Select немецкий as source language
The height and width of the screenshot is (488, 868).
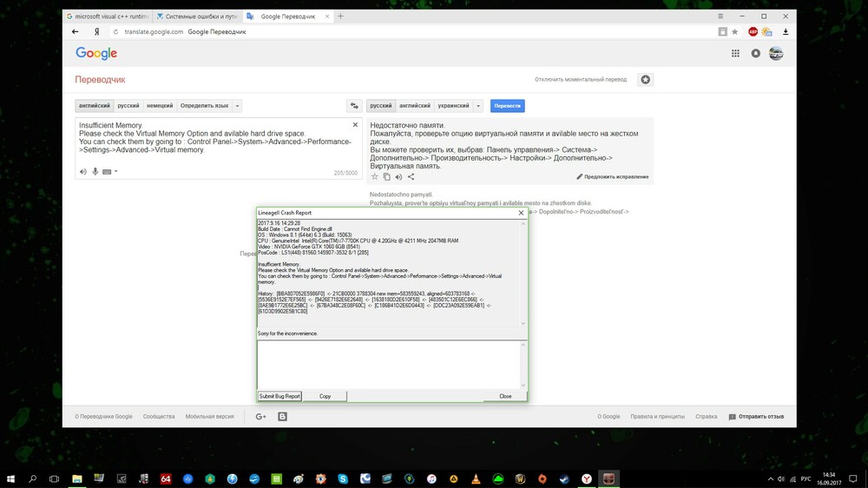pos(160,106)
